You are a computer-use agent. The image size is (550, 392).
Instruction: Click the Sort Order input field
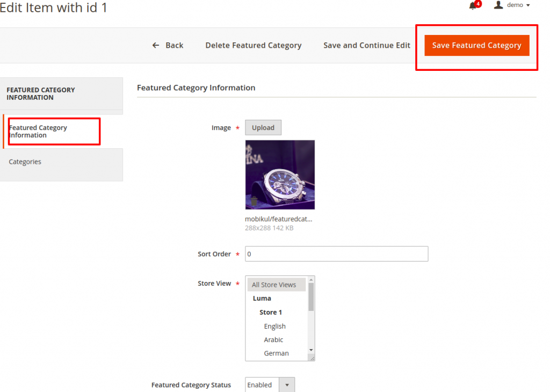coord(336,254)
